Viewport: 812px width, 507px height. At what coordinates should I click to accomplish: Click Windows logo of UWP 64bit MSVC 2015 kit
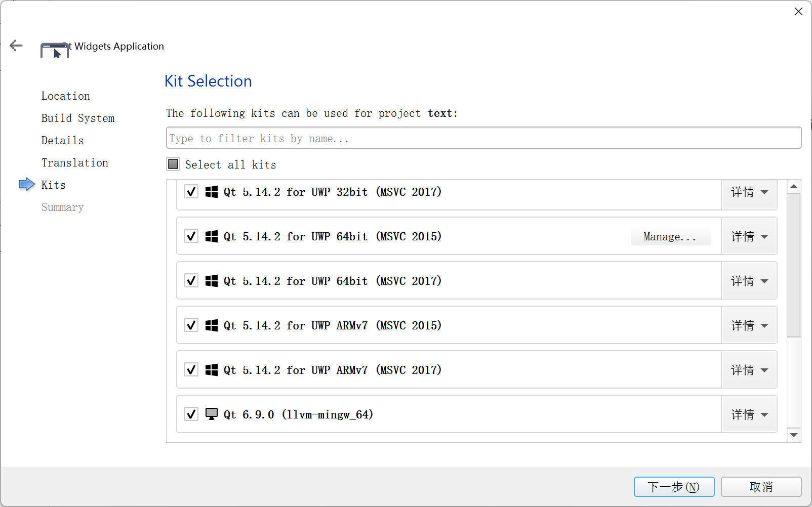[212, 236]
